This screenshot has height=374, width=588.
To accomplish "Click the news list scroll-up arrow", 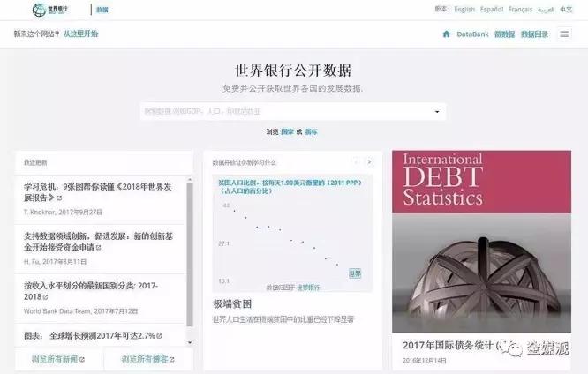I will [190, 180].
